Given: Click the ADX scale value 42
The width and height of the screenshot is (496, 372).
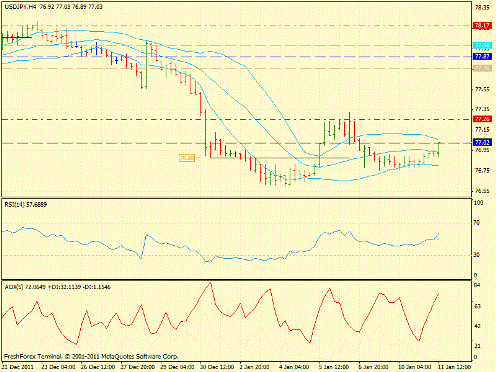Looking at the screenshot, I should click(x=477, y=326).
